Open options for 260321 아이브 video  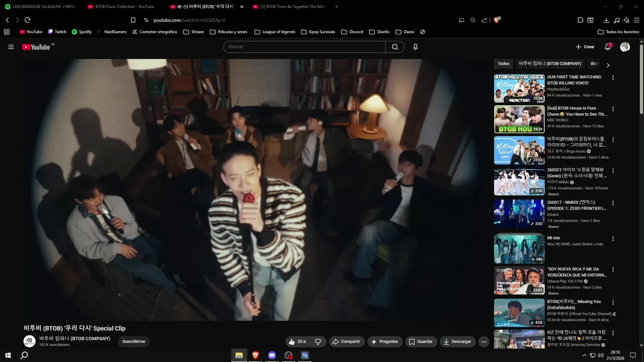click(x=613, y=171)
